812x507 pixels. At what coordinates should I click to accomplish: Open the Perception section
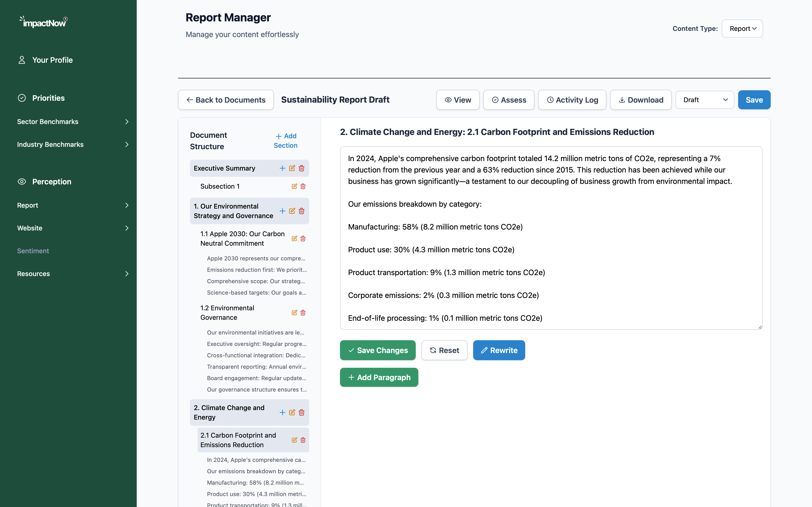(52, 182)
